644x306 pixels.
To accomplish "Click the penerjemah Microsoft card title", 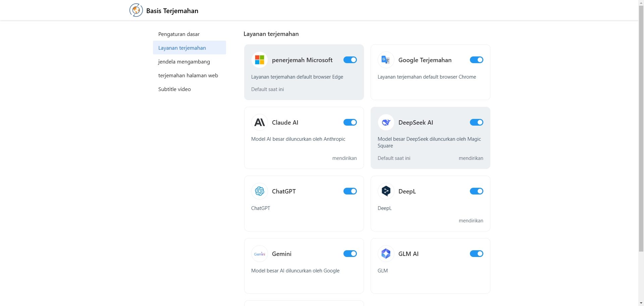I will point(302,60).
